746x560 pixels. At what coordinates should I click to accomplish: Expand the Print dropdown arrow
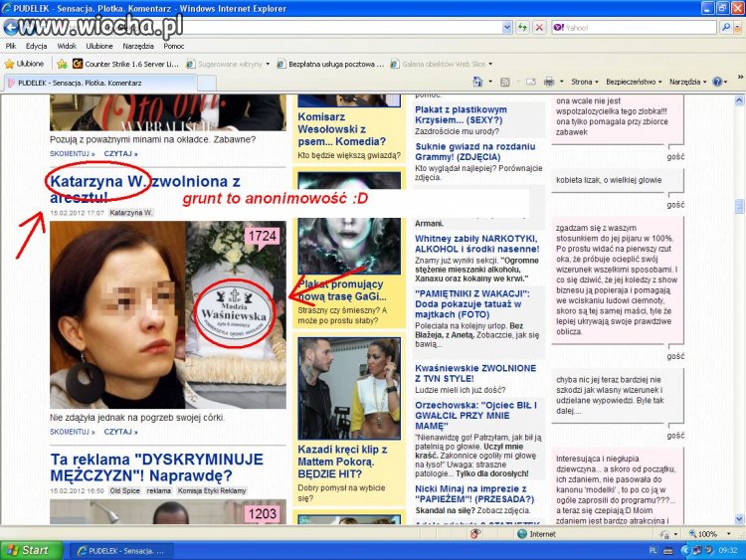tap(561, 82)
